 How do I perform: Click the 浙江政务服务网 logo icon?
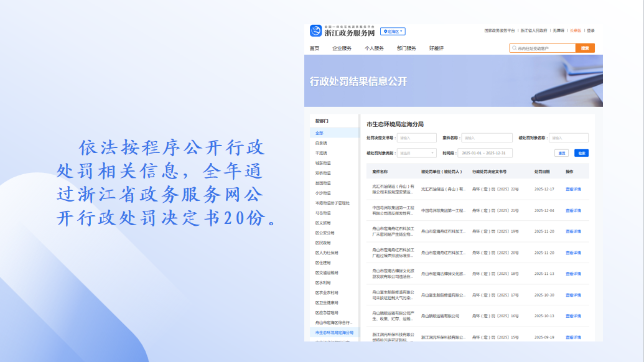point(315,31)
